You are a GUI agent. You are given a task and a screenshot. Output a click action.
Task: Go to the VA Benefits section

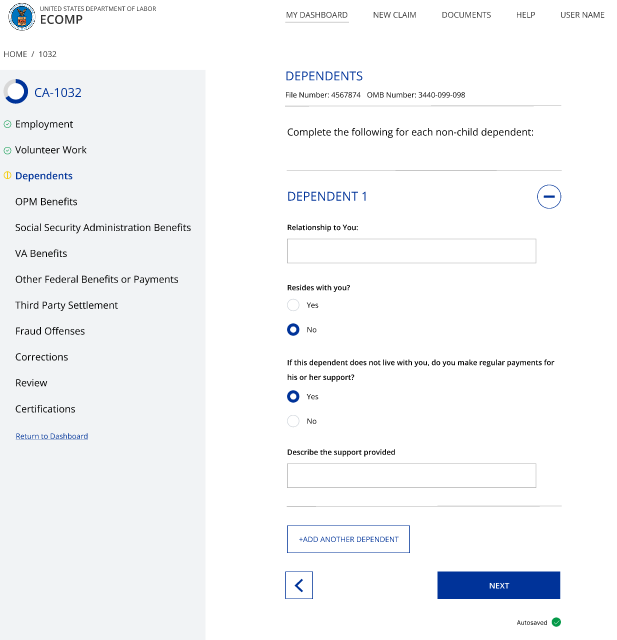point(41,253)
